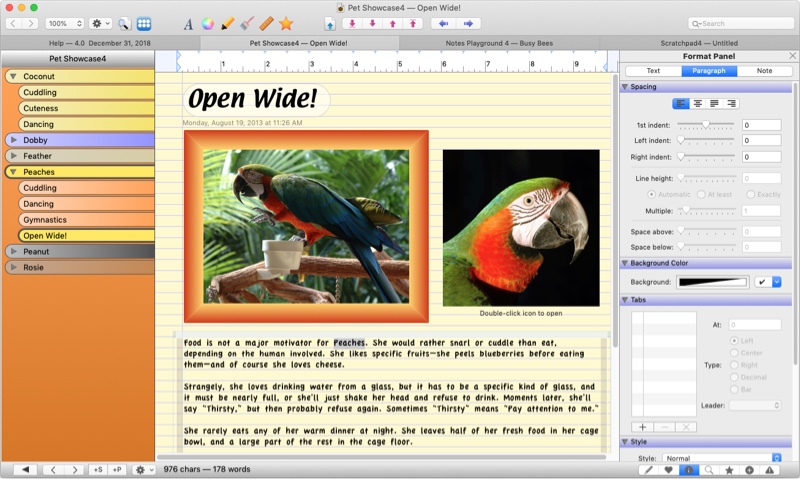
Task: Select Decimal tab type radio
Action: (734, 377)
